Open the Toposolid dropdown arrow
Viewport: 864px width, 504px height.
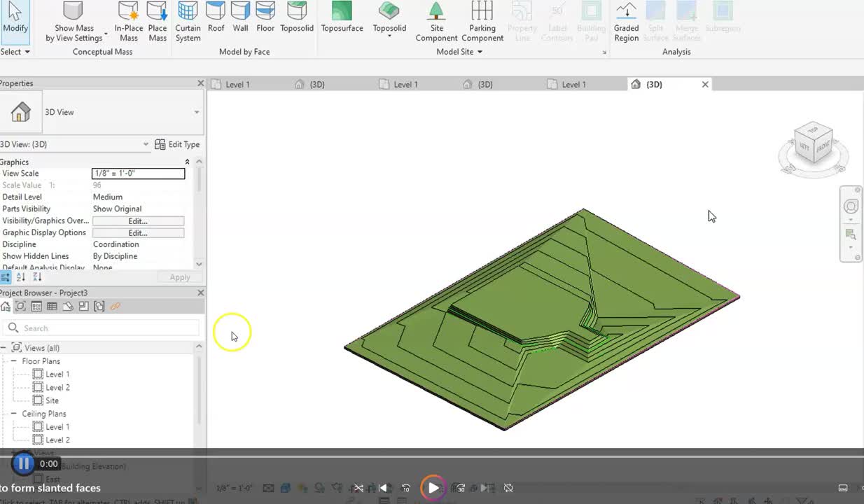389,37
